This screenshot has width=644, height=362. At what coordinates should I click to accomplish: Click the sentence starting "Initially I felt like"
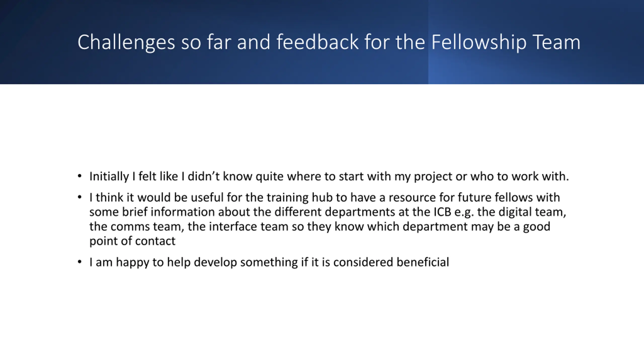coord(329,176)
